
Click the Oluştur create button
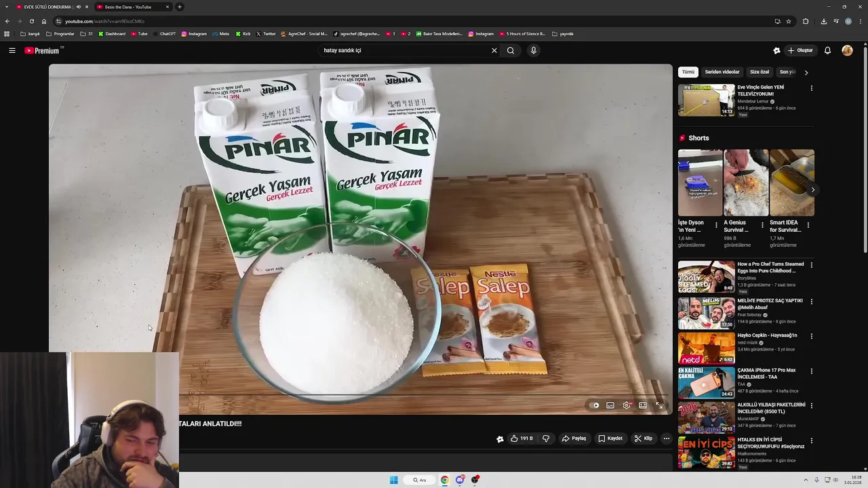point(800,50)
